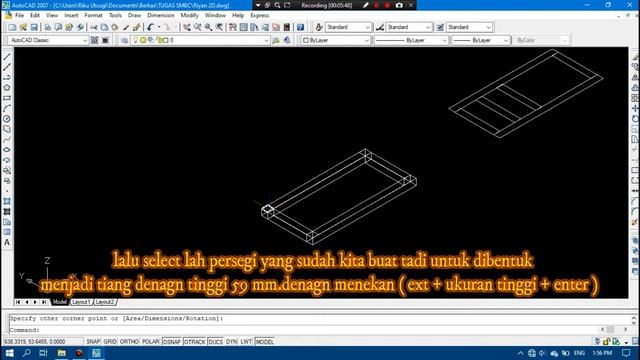
Task: Open the text style Standard dropdown
Action: pos(367,27)
